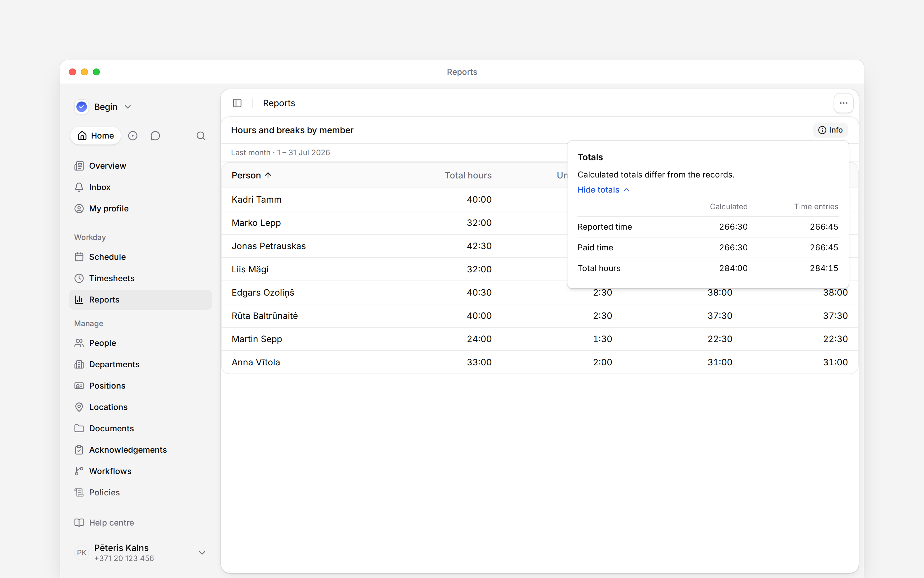
Task: Toggle the sidebar panel icon
Action: [x=237, y=103]
